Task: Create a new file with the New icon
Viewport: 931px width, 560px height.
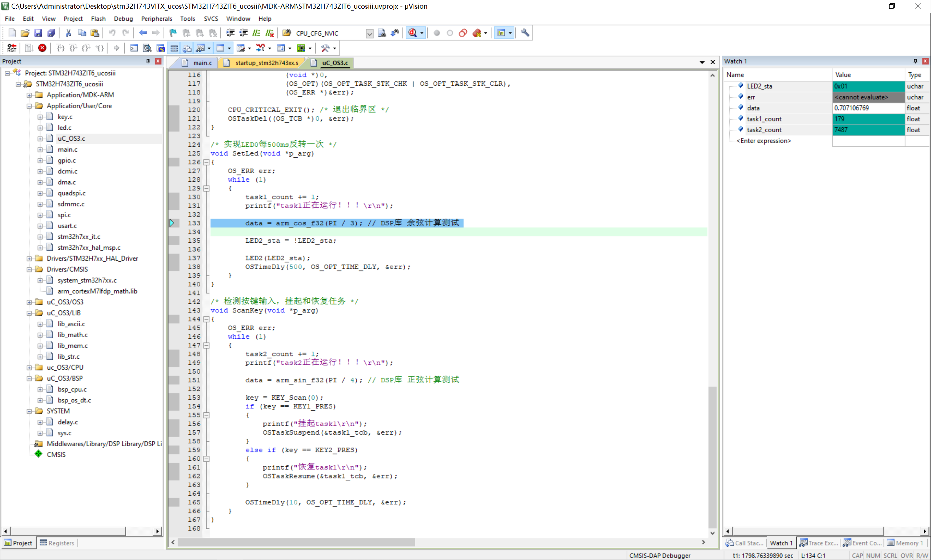Action: click(12, 33)
